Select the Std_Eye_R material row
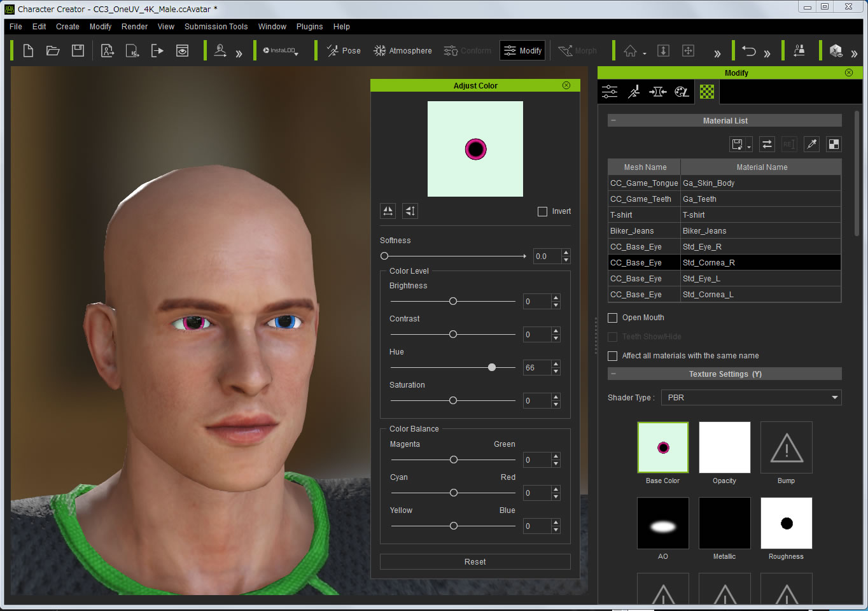This screenshot has width=868, height=611. (x=724, y=247)
